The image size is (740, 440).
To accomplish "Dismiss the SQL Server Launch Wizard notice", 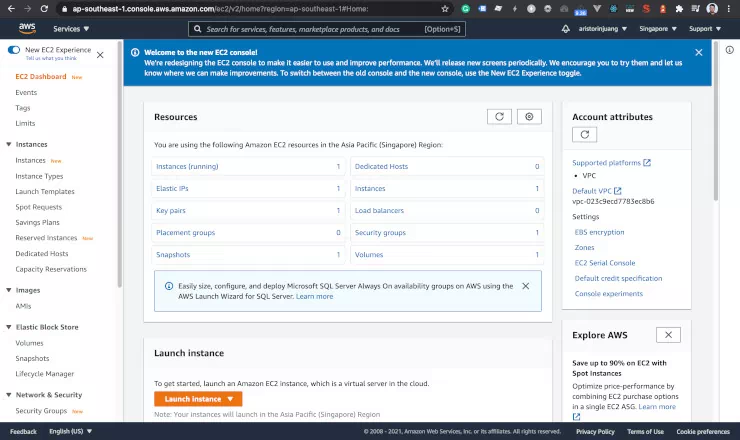I will point(525,286).
